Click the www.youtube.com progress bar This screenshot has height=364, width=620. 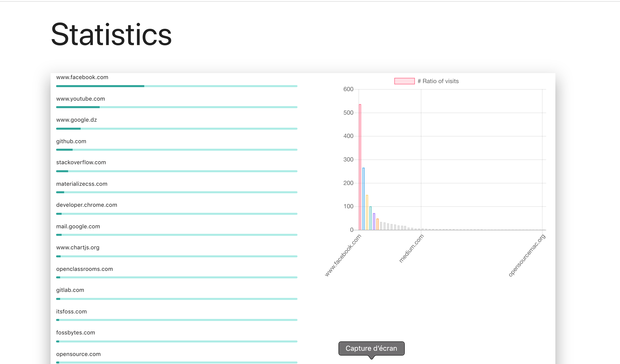tap(177, 107)
